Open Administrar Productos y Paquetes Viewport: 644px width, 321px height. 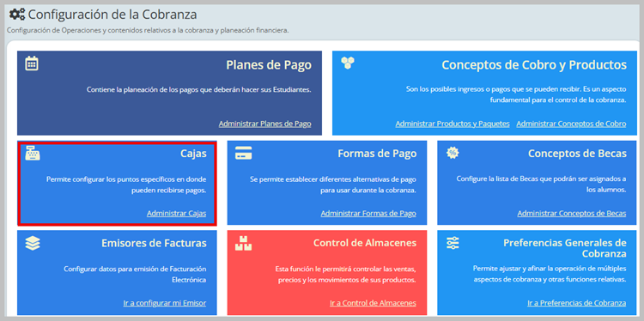453,124
